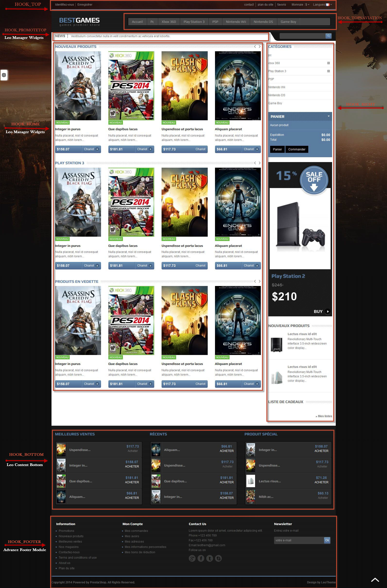Click the back-to-top arrow
The width and height of the screenshot is (387, 588).
pos(375,579)
